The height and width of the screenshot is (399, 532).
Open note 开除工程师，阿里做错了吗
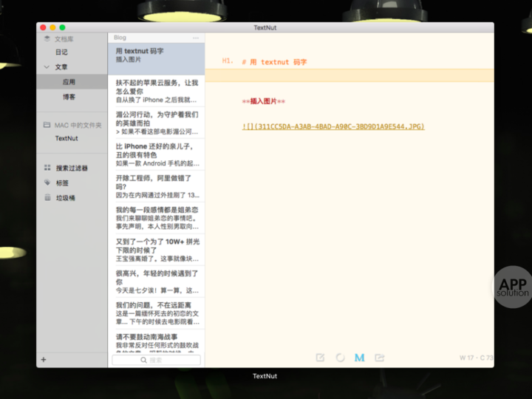pos(157,186)
